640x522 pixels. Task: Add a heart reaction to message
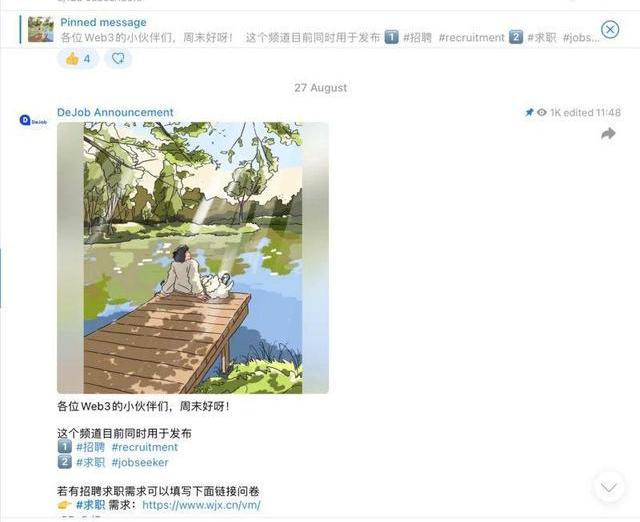[x=118, y=59]
